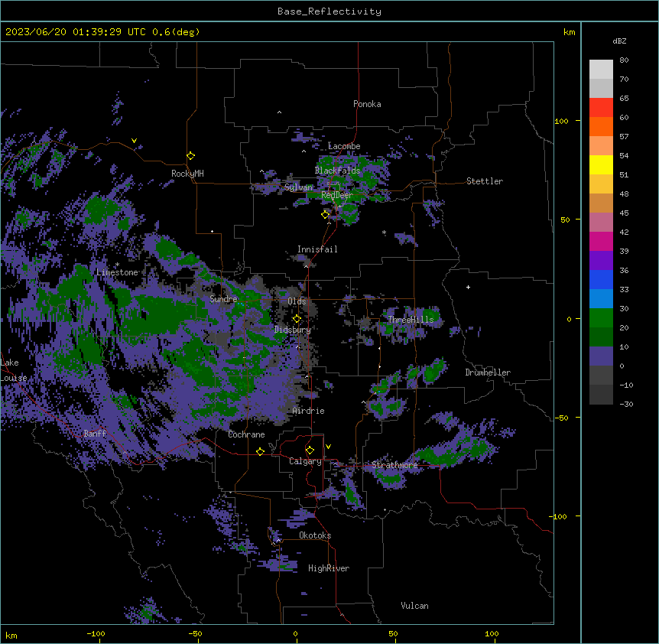Image resolution: width=659 pixels, height=644 pixels.
Task: Pick the magenta swatch between 42 and 39 dBZ
Action: [x=601, y=241]
